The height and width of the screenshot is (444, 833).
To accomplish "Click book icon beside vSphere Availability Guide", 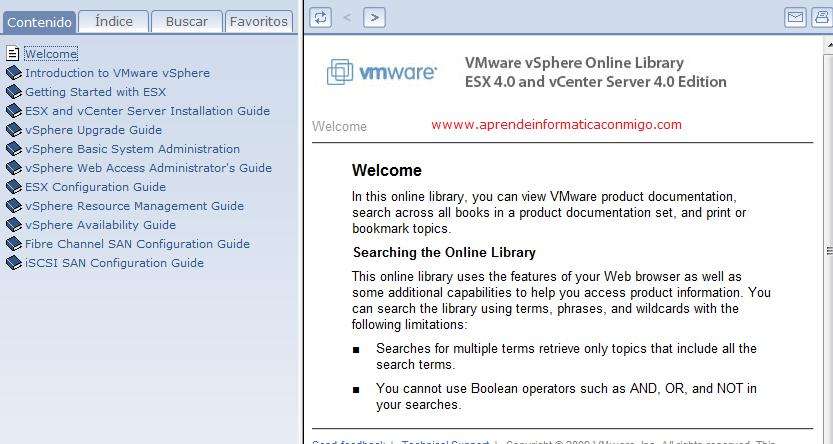I will point(13,225).
